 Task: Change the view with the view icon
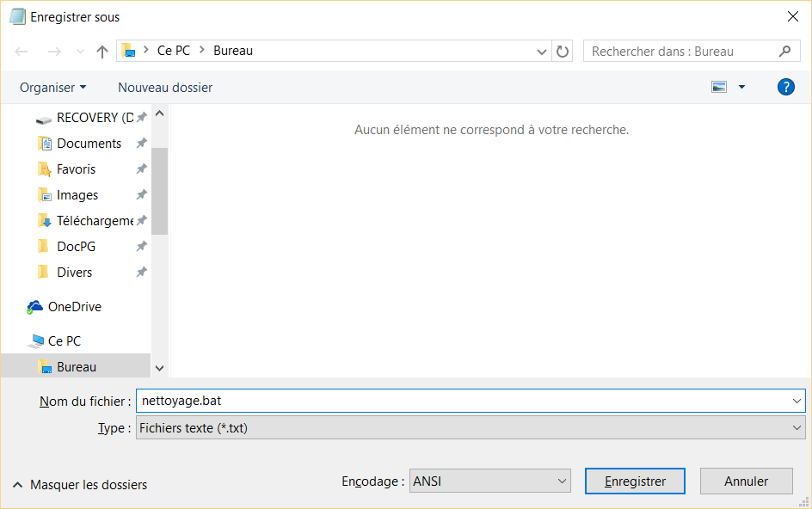pos(719,87)
